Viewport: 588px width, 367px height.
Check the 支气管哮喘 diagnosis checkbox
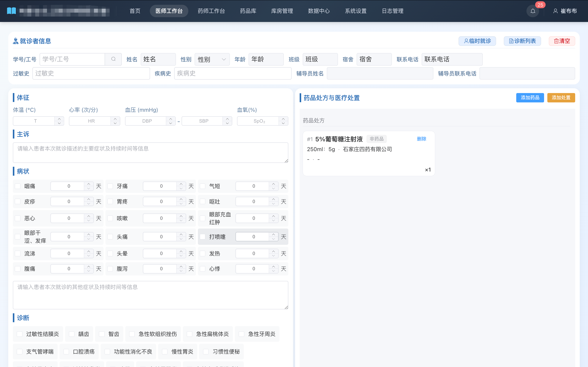(x=20, y=352)
